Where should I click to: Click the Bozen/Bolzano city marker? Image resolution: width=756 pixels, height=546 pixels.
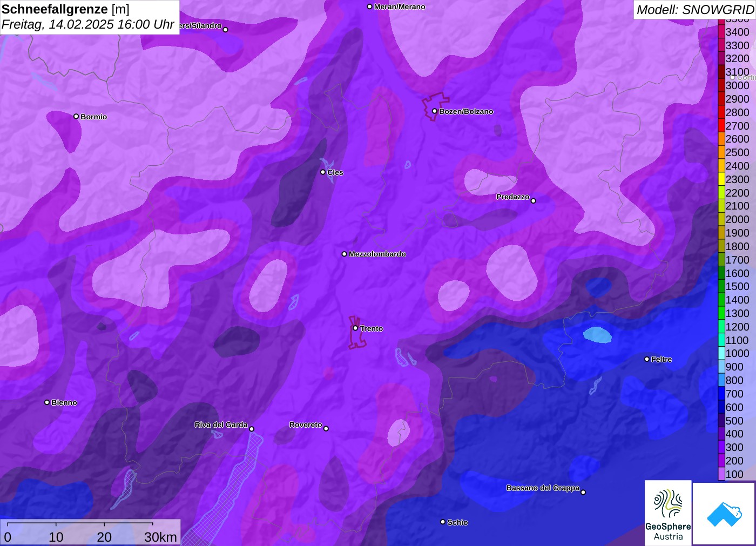[434, 111]
